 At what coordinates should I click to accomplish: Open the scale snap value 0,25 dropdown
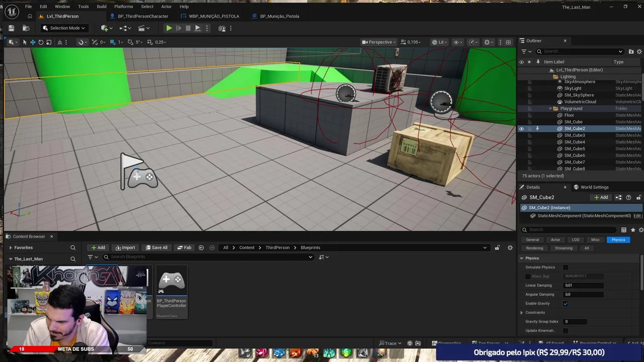[160, 42]
